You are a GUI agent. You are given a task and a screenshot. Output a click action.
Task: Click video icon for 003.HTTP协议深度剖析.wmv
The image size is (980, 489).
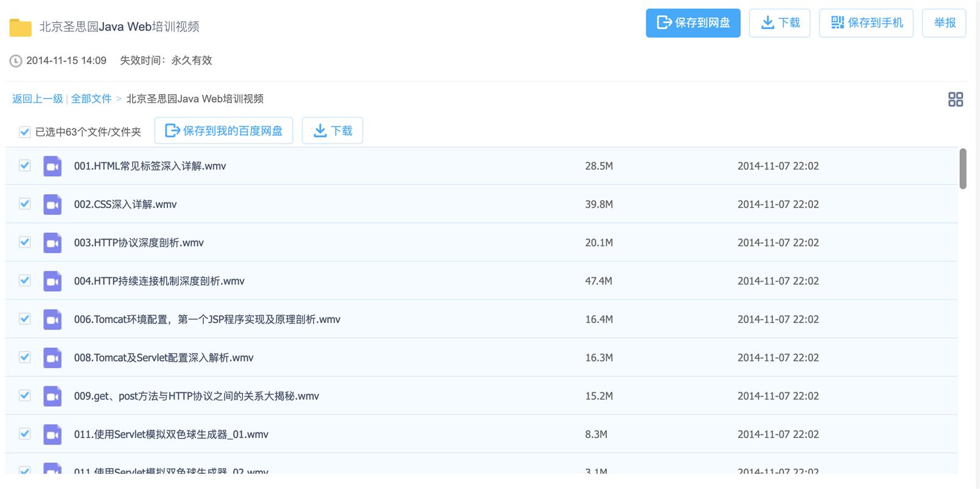point(52,243)
